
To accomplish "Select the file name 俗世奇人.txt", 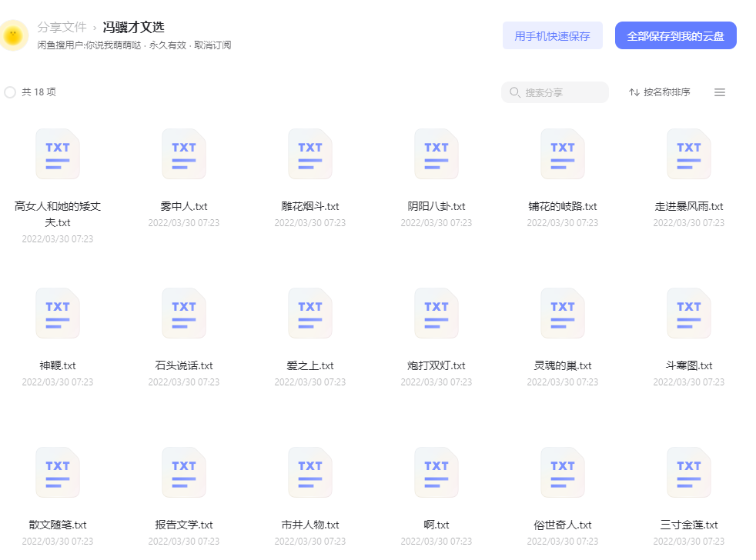I will (563, 525).
